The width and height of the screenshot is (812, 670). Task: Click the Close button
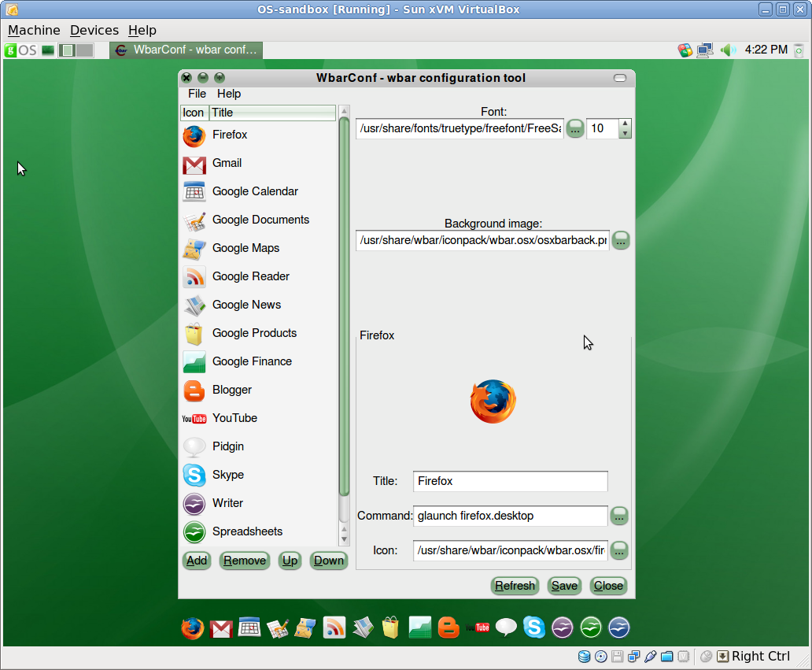[608, 586]
